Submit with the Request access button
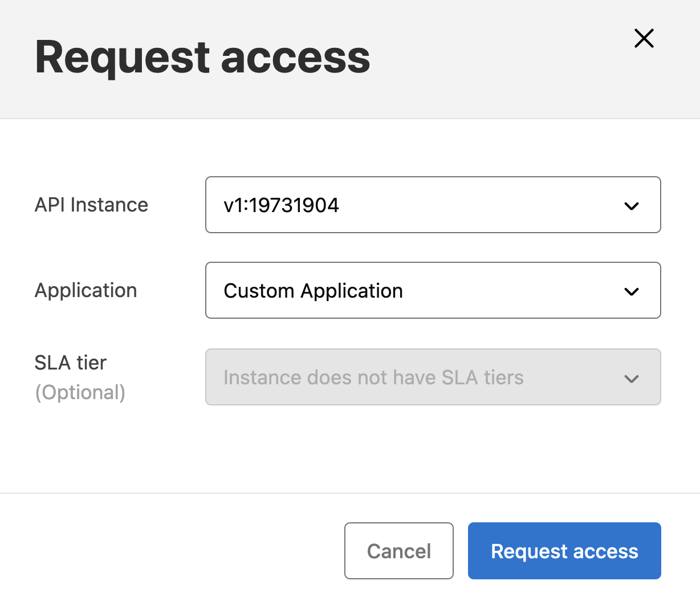Viewport: 700px width, 601px height. [564, 551]
